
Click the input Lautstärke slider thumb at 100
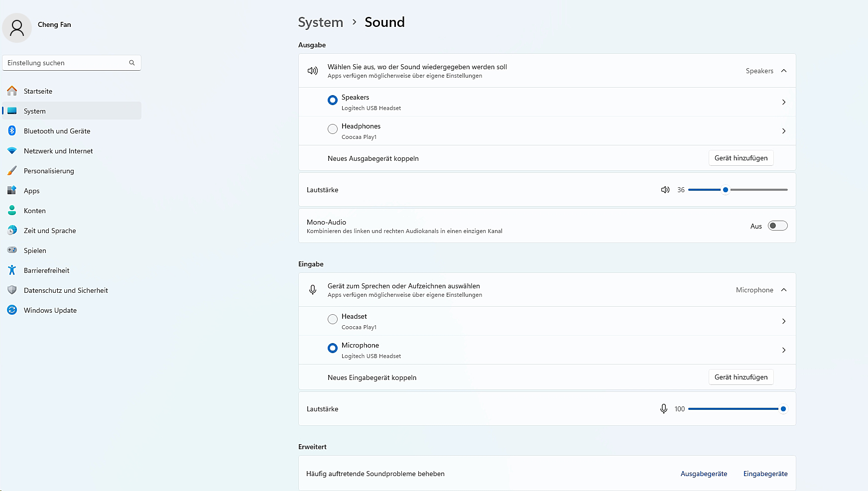click(x=783, y=409)
